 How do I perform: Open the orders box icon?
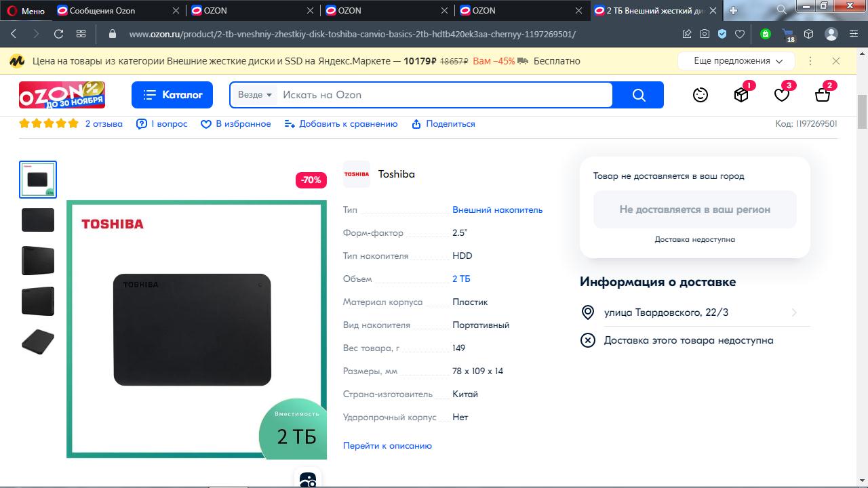pyautogui.click(x=741, y=95)
